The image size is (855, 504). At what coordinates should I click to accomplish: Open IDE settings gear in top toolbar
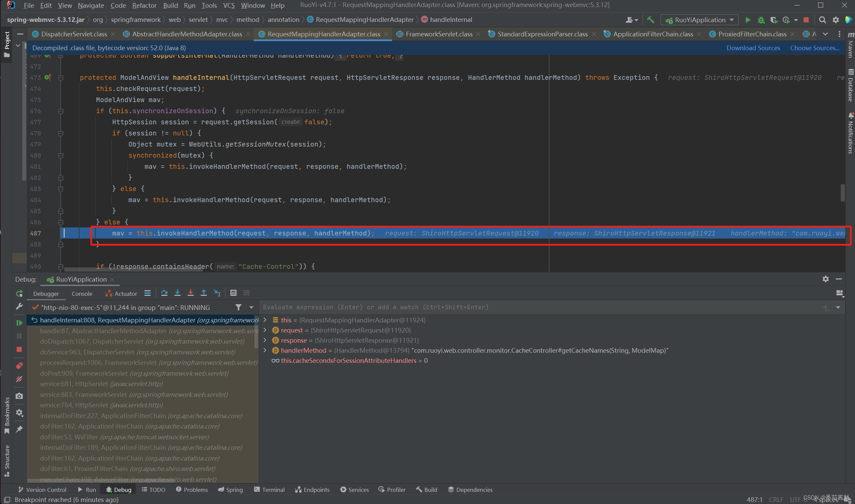(x=836, y=20)
